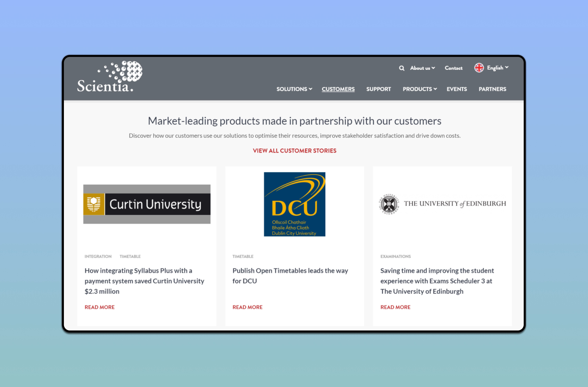This screenshot has width=588, height=387.
Task: Select the Customers nav item
Action: (338, 89)
